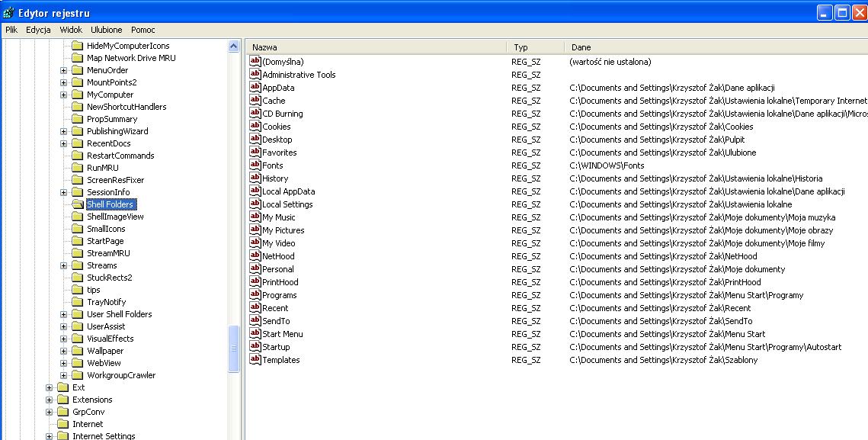
Task: Select the Start Menu value name
Action: point(282,333)
